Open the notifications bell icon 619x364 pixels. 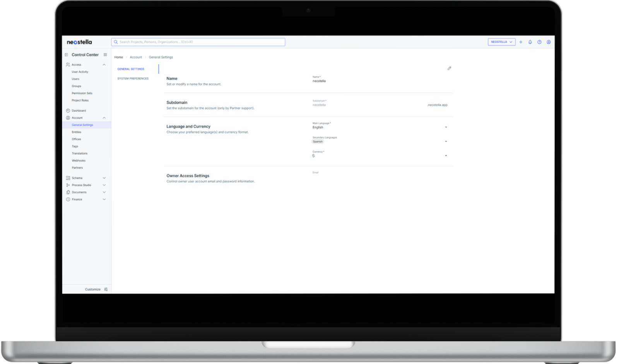click(x=530, y=42)
